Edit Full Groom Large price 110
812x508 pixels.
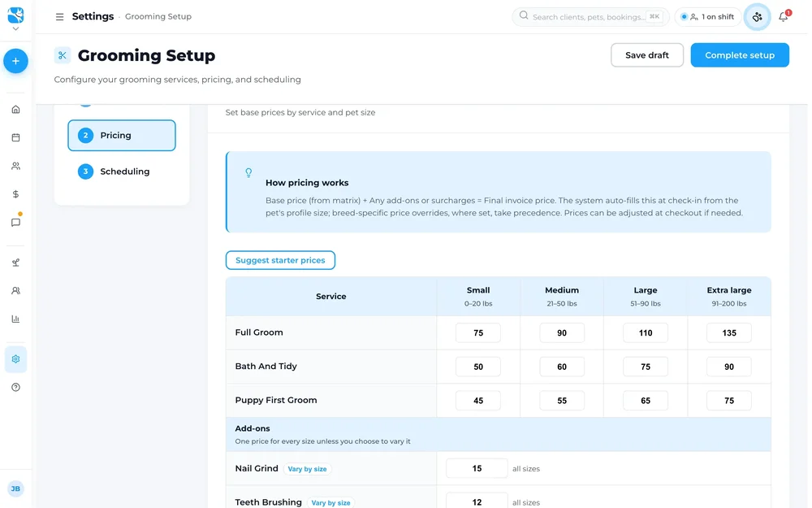click(x=646, y=332)
